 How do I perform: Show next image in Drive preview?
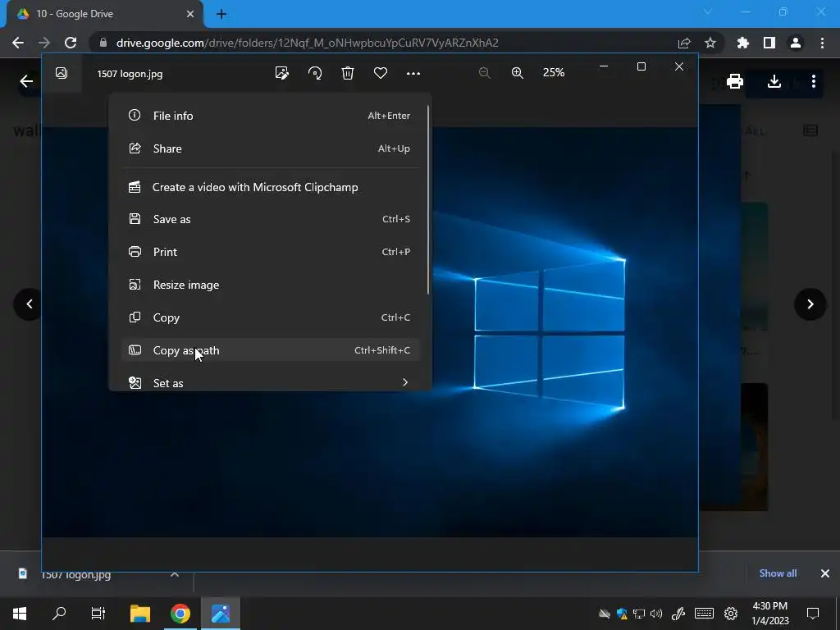(810, 304)
